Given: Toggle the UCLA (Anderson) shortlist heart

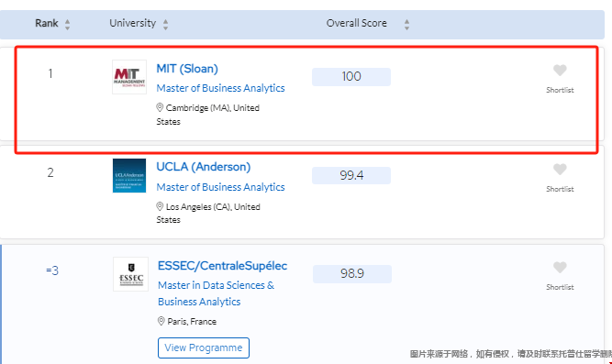Looking at the screenshot, I should tap(560, 170).
